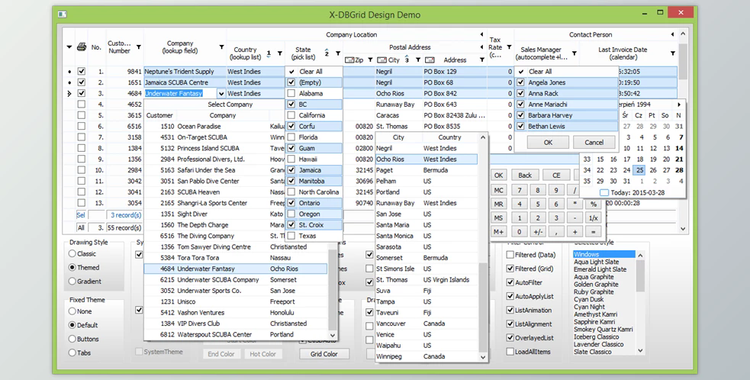Viewport: 750px width, 380px height.
Task: Uncheck BC in the State pick list
Action: [291, 104]
